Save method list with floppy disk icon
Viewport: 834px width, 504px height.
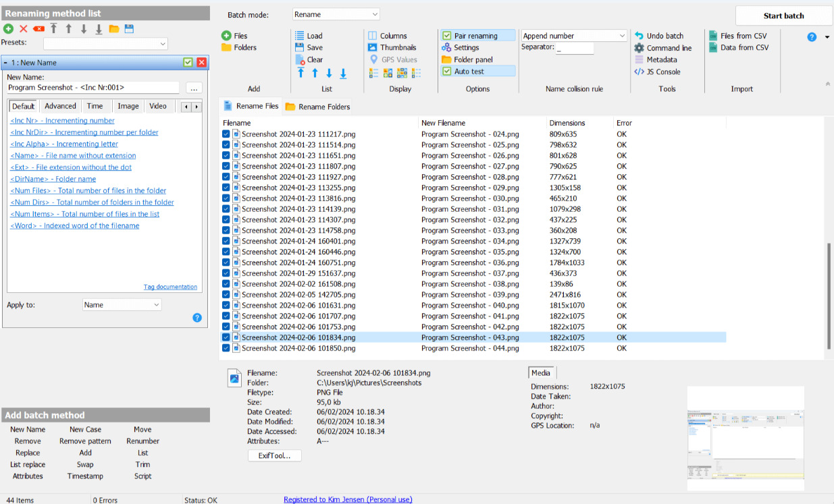[129, 29]
